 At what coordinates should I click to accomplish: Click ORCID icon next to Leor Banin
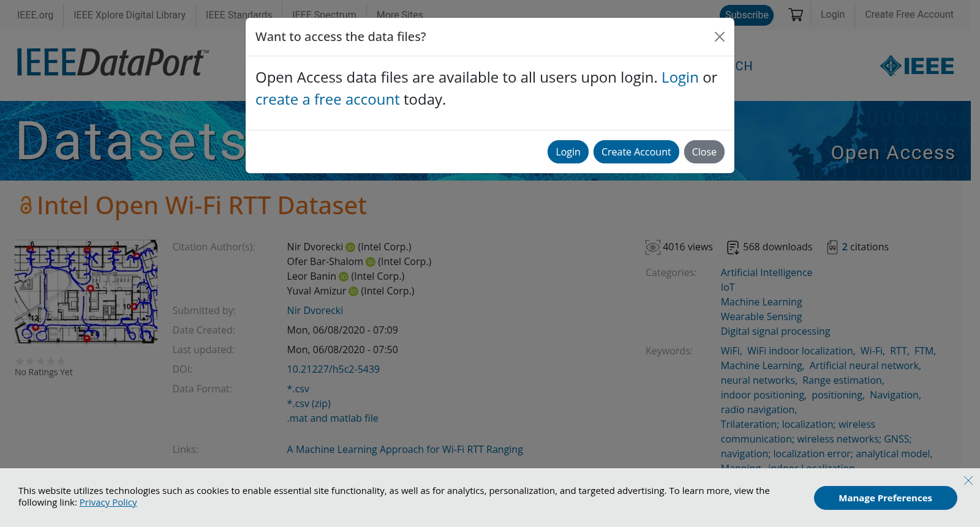pos(344,277)
